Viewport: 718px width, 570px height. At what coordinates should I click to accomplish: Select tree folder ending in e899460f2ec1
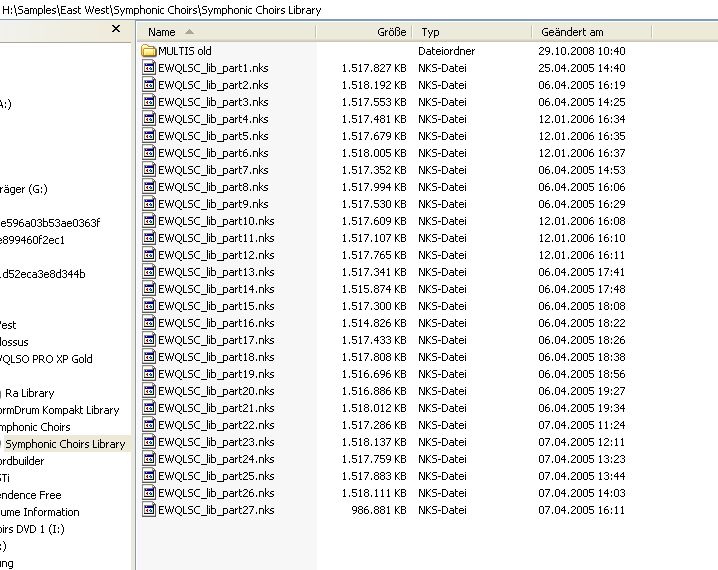click(x=33, y=240)
